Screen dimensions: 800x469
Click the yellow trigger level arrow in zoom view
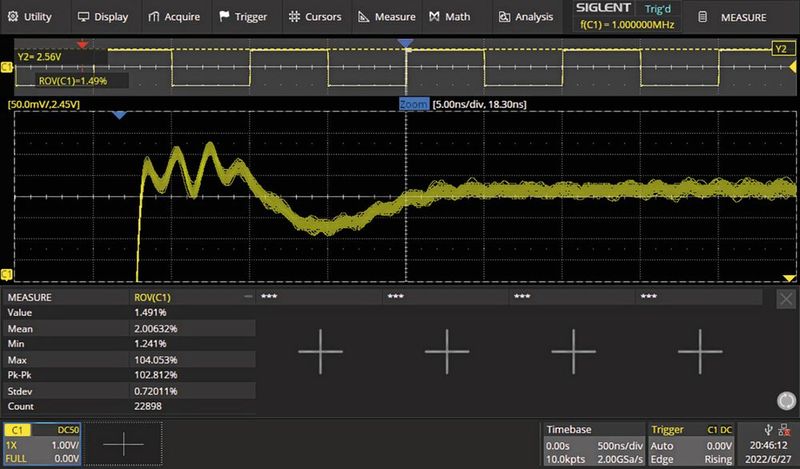point(789,278)
